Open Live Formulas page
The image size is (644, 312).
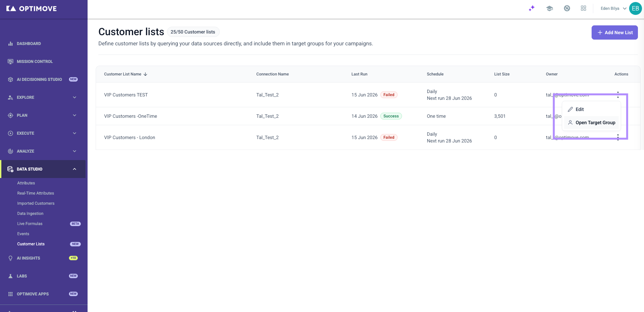tap(30, 224)
